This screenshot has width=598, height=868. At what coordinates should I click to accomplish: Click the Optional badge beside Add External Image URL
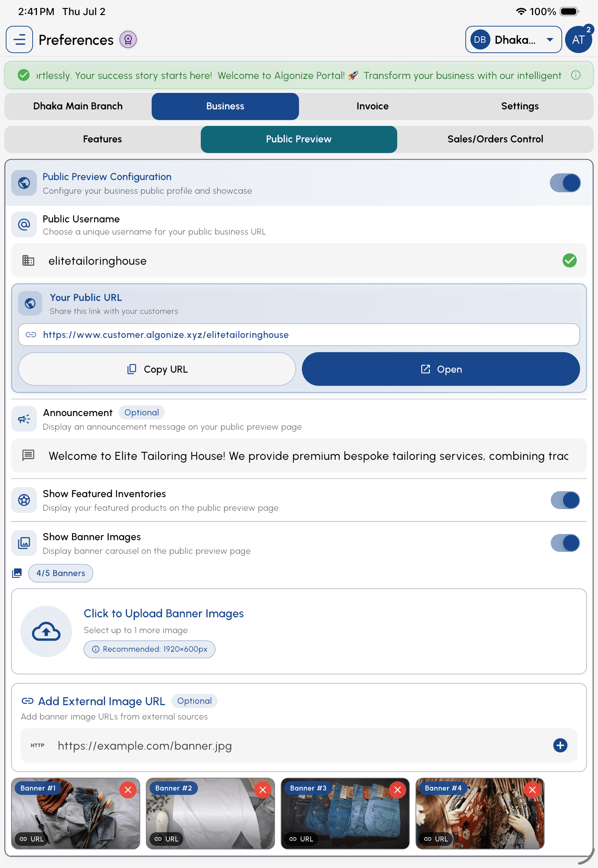tap(194, 701)
